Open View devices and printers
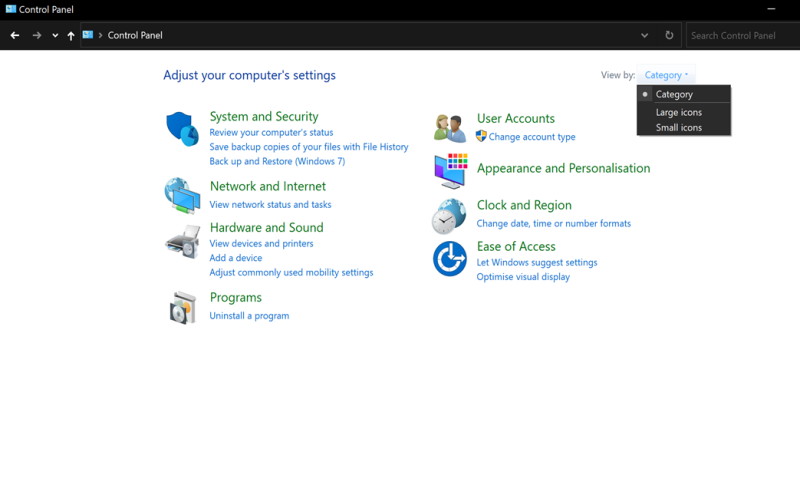The width and height of the screenshot is (800, 485). [x=261, y=244]
